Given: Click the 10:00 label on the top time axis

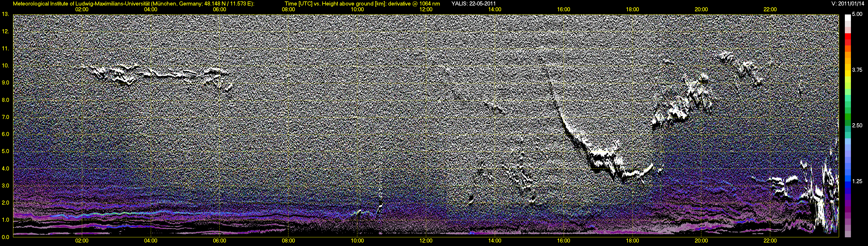Looking at the screenshot, I should coord(357,10).
